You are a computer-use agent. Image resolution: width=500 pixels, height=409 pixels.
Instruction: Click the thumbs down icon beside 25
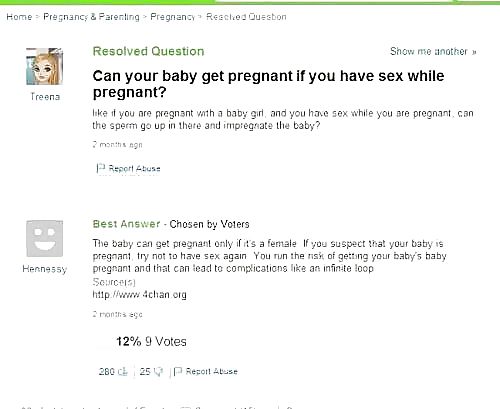coord(159,371)
